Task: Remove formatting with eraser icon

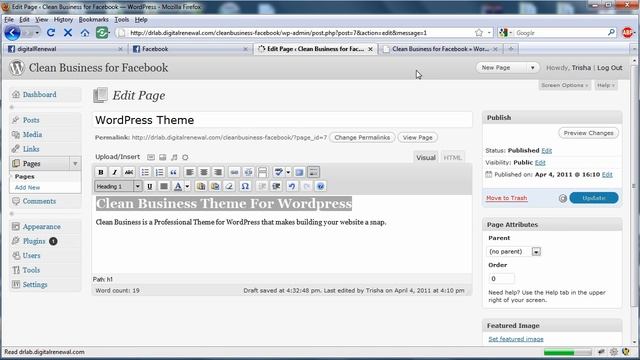Action: pos(229,187)
